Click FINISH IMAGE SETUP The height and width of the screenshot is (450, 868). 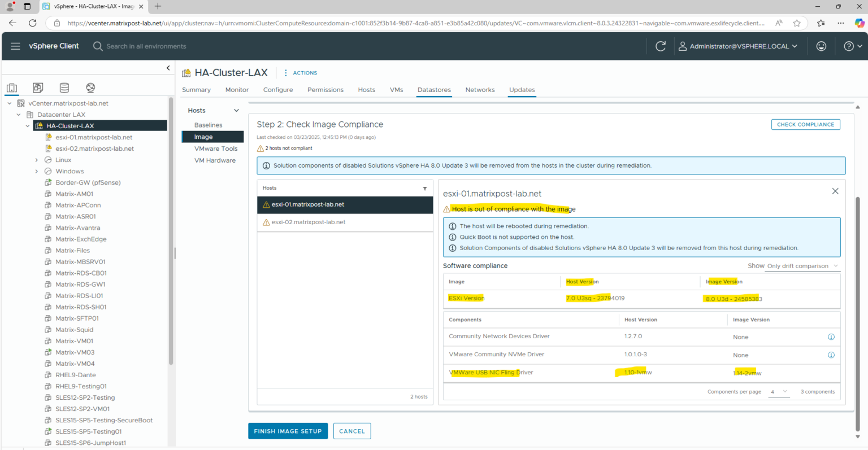(x=288, y=430)
